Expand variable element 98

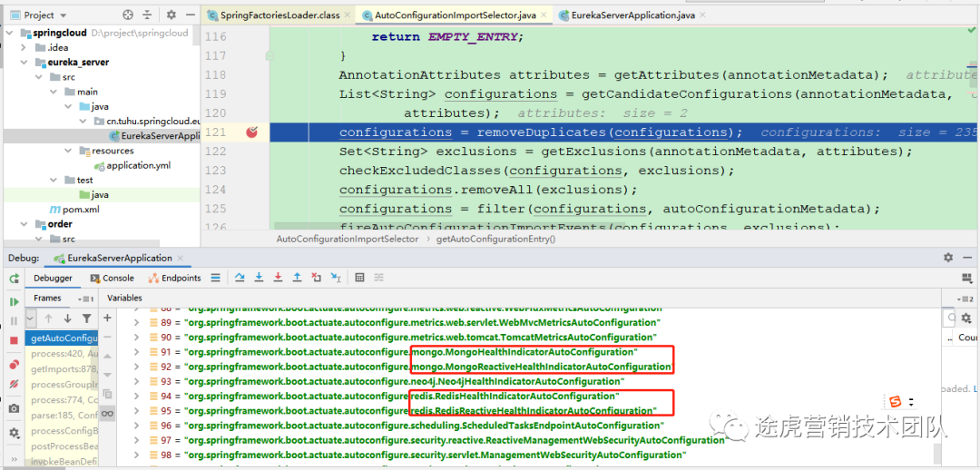[x=137, y=455]
